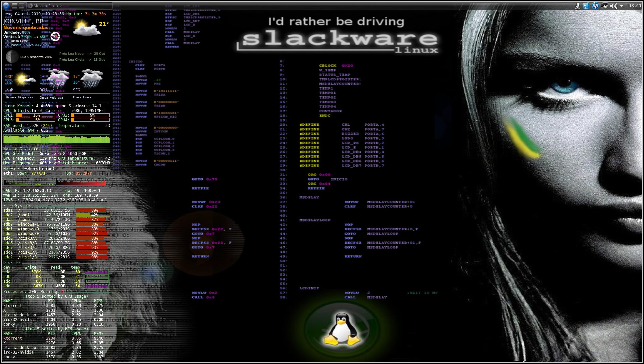Open the calendar from the 10:24 clock
Viewport: 644px width, 364px height.
633,6
